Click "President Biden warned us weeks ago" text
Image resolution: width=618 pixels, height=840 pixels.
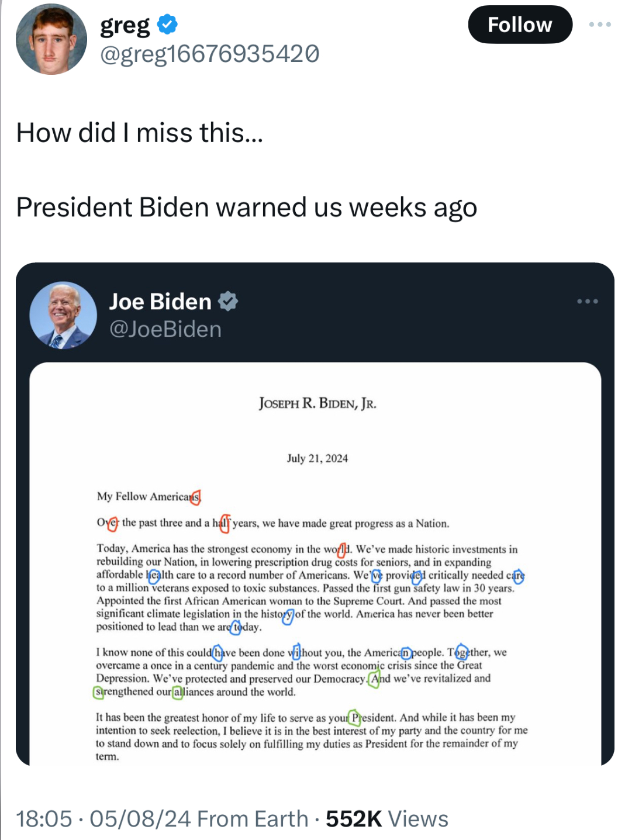point(246,208)
